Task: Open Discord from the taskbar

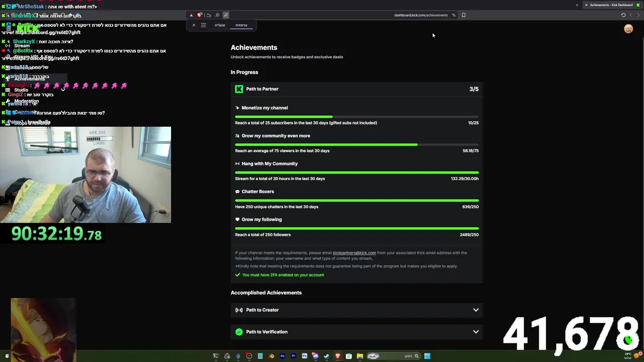Action: (315, 356)
